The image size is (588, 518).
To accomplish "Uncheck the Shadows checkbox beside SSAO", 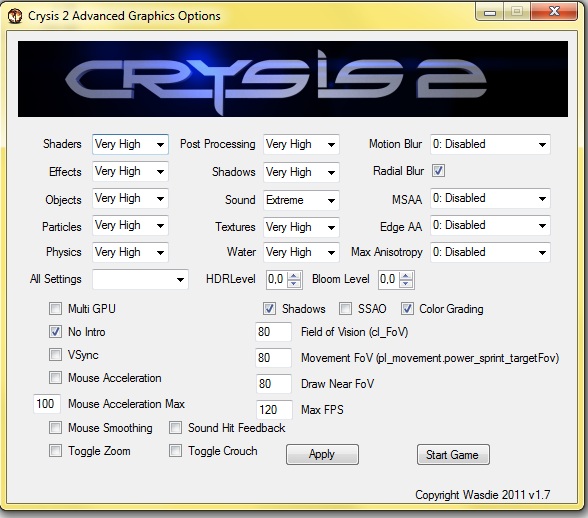I will 269,309.
